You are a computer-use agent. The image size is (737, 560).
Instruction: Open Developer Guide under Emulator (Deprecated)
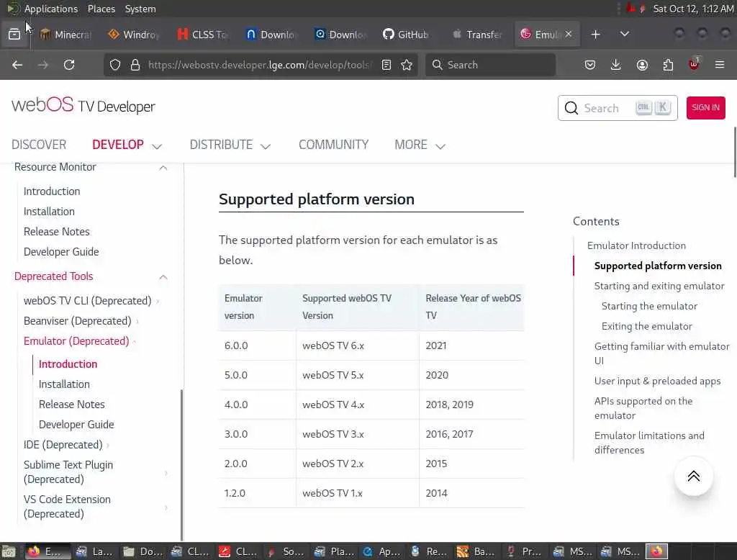(x=76, y=425)
